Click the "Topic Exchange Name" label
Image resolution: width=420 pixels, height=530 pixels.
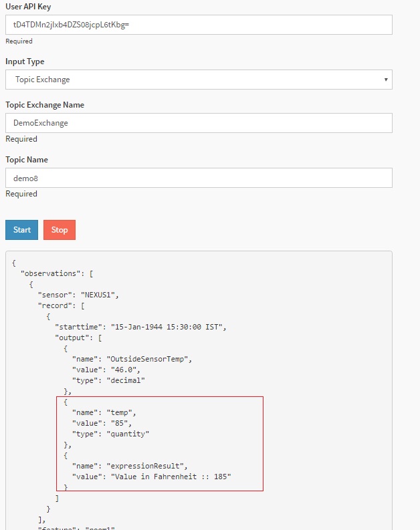(x=45, y=105)
